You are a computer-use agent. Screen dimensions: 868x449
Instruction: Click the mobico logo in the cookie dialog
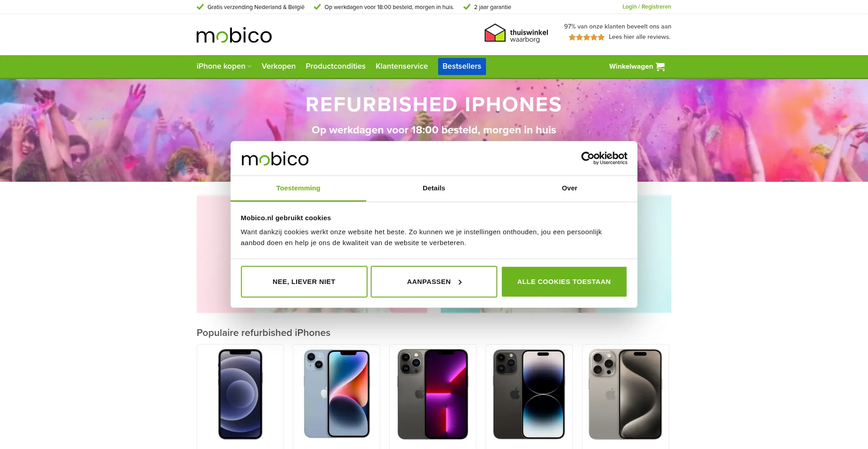click(275, 159)
